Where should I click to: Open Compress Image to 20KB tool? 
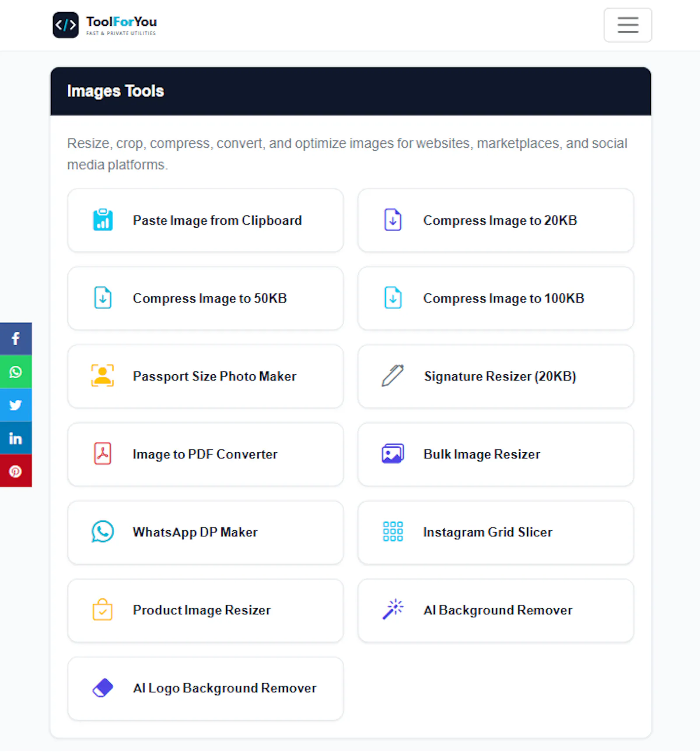coord(496,220)
